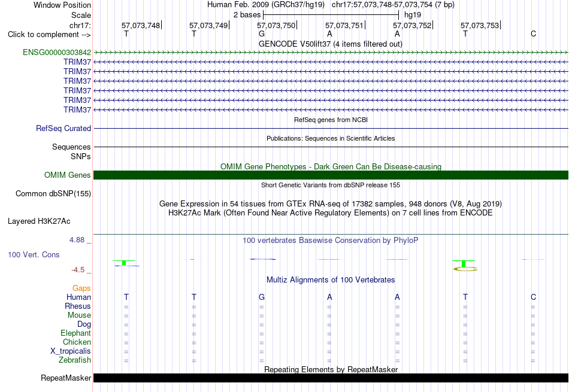Image resolution: width=569 pixels, height=392 pixels.
Task: Click the black RepeatMasker bar
Action: tap(331, 378)
